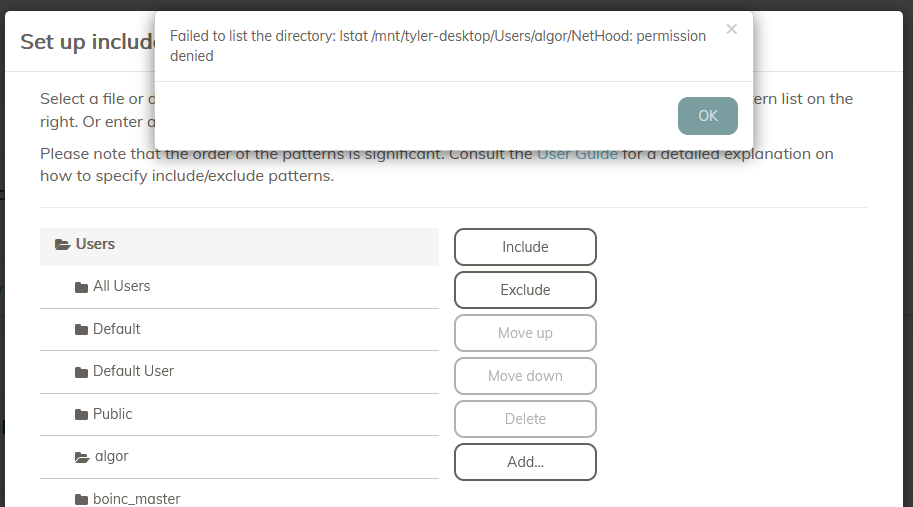Screen dimensions: 913x507
Task: Open the User Guide link
Action: coord(577,154)
